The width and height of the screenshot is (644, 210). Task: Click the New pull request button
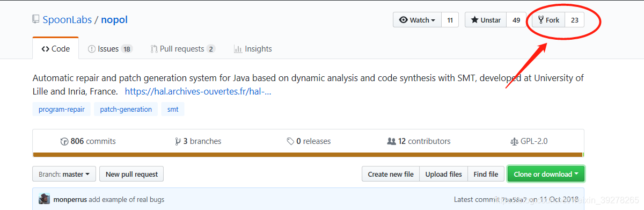coord(131,174)
